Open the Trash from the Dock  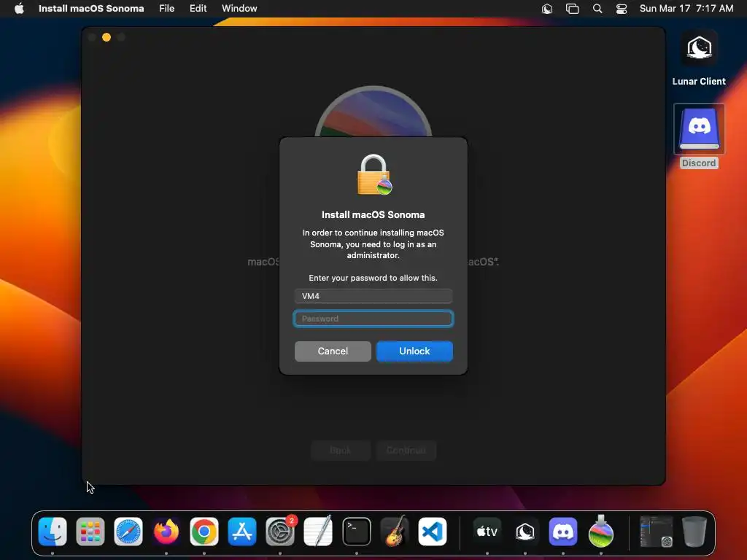694,532
